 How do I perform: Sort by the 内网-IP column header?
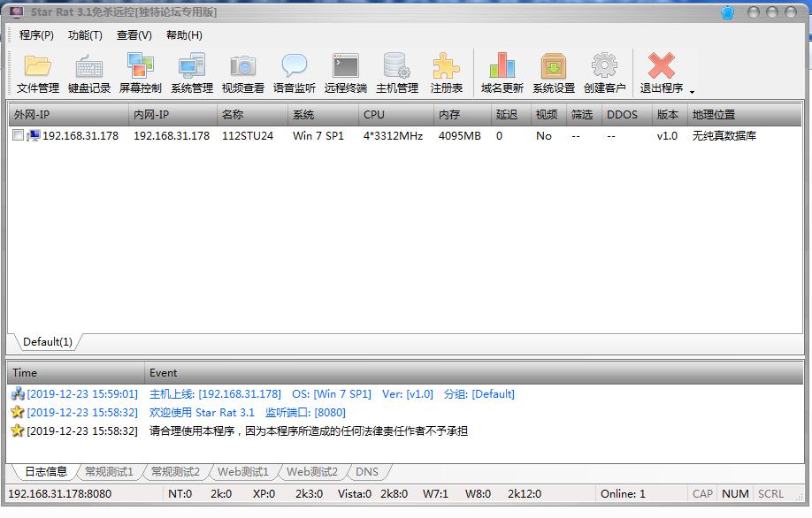173,114
